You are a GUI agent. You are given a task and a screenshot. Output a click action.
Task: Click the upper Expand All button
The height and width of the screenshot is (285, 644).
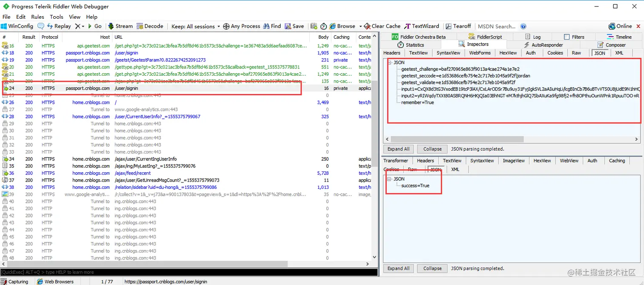coord(398,149)
